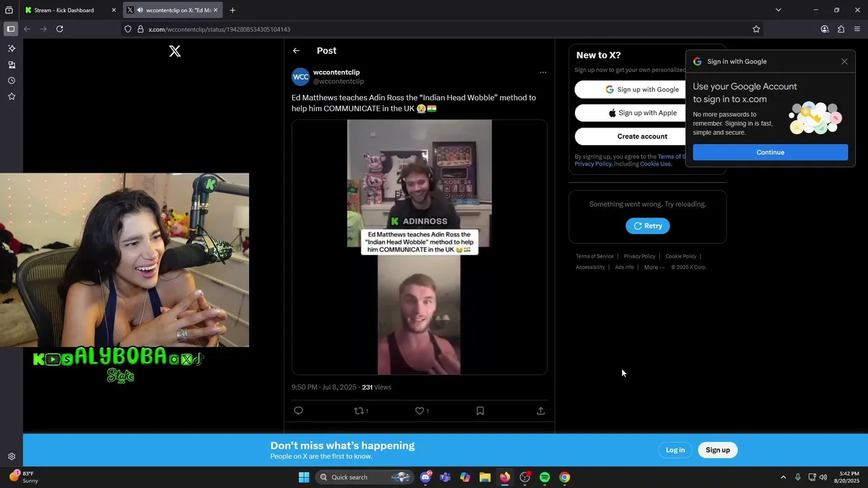Bookmark the post
Image resolution: width=868 pixels, height=488 pixels.
click(480, 411)
